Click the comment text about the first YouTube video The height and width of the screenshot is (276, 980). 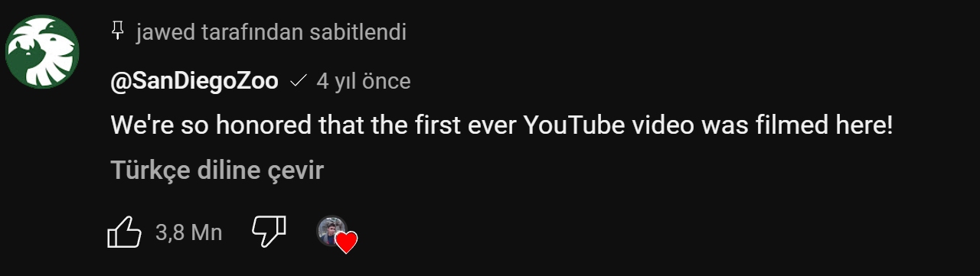502,126
